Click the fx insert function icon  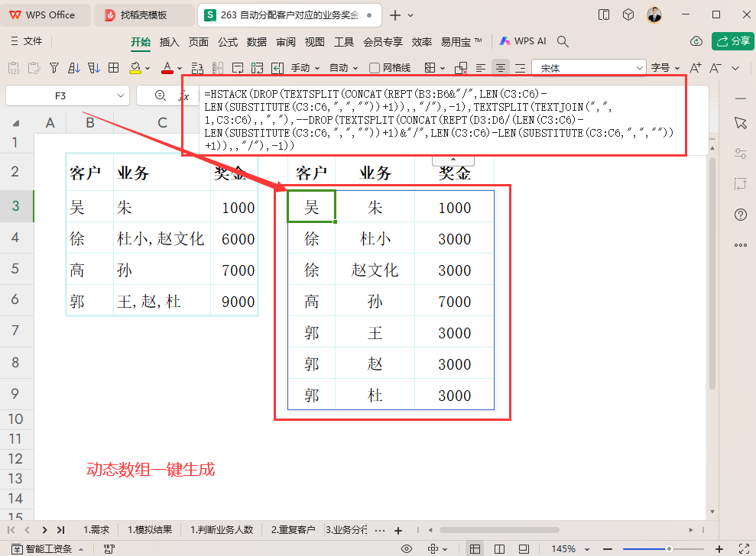click(183, 96)
